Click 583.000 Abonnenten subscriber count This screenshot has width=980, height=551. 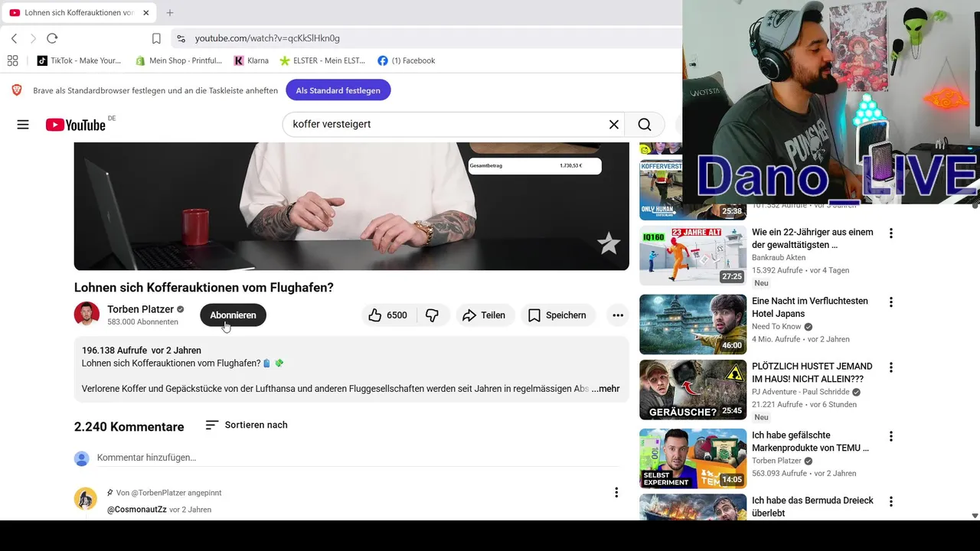pyautogui.click(x=142, y=322)
